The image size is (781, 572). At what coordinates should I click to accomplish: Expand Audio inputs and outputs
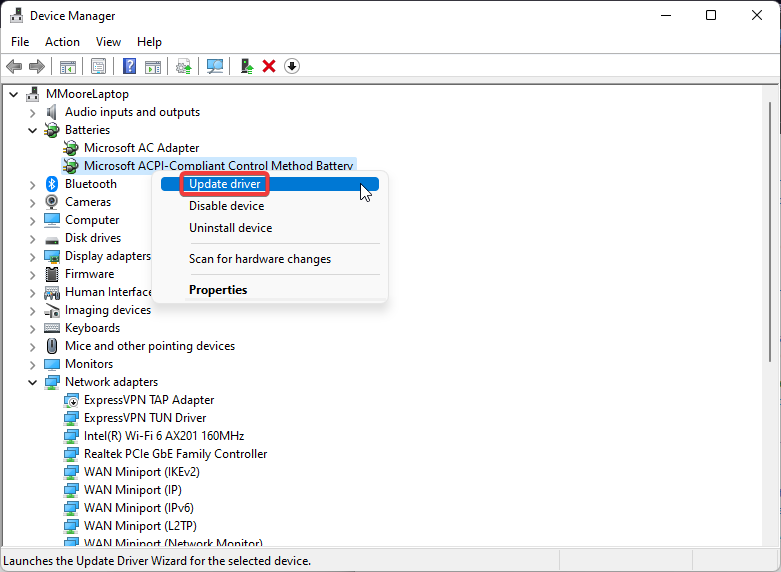pyautogui.click(x=32, y=113)
